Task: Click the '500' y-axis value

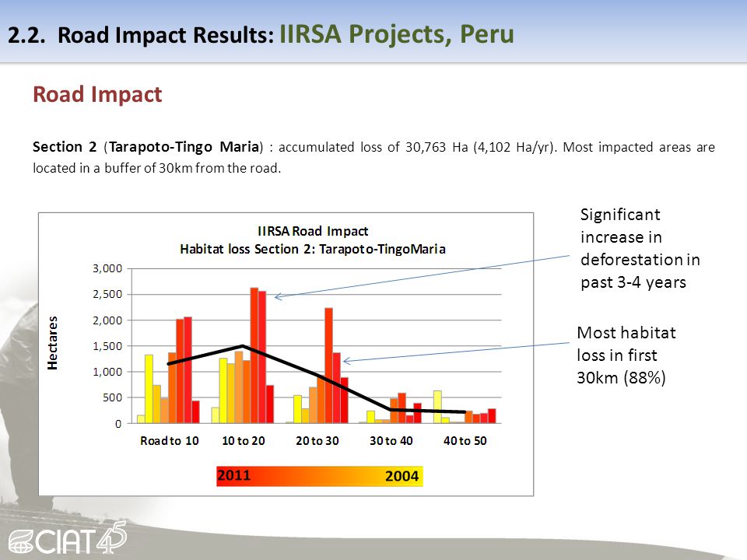Action: click(112, 397)
